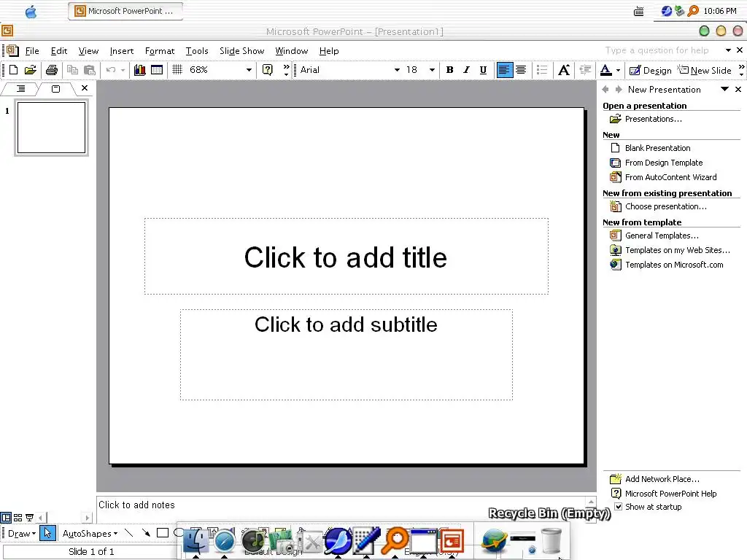This screenshot has height=560, width=747.
Task: Choose Blank Presentation in task pane
Action: pos(657,148)
